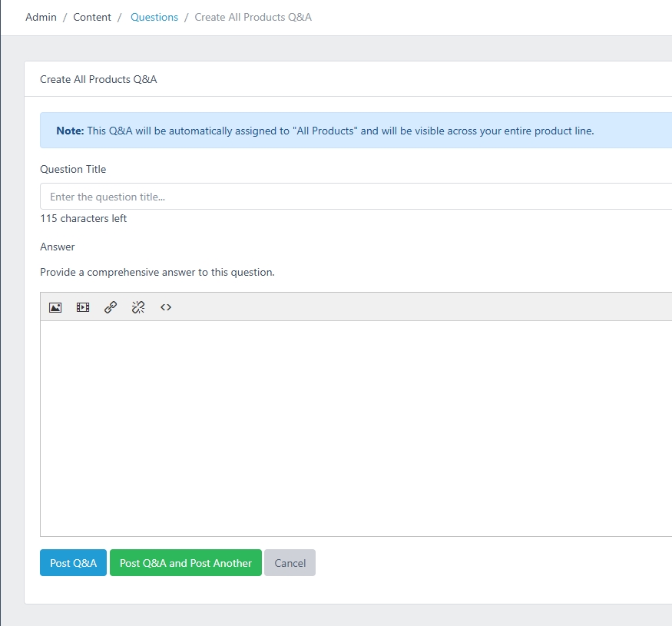Screen dimensions: 672x626
Task: Click the insert video icon in editor toolbar
Action: (83, 307)
